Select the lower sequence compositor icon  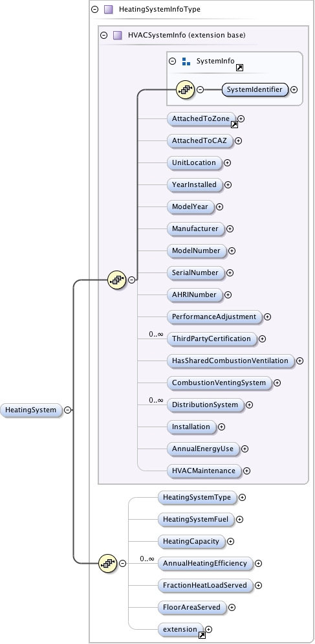coord(107,564)
